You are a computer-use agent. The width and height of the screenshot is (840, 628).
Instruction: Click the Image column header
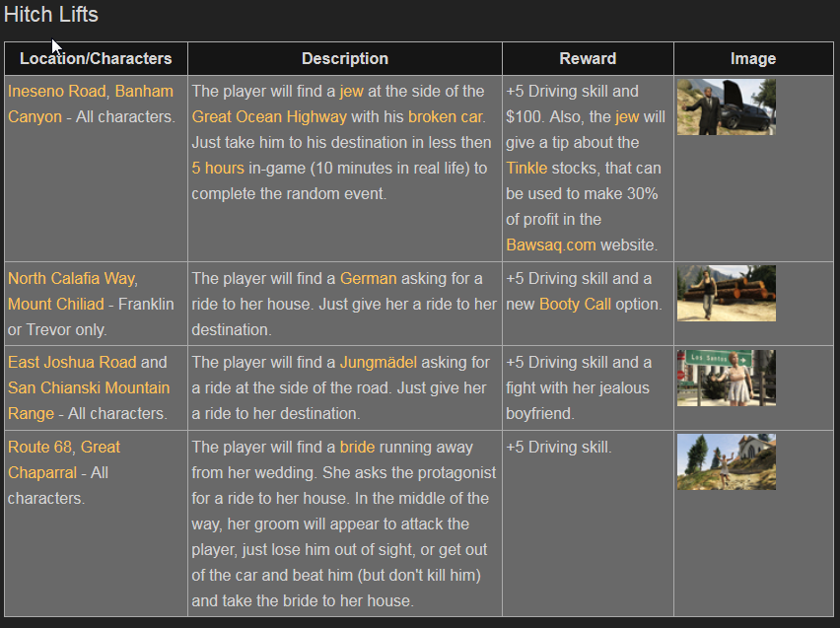753,58
